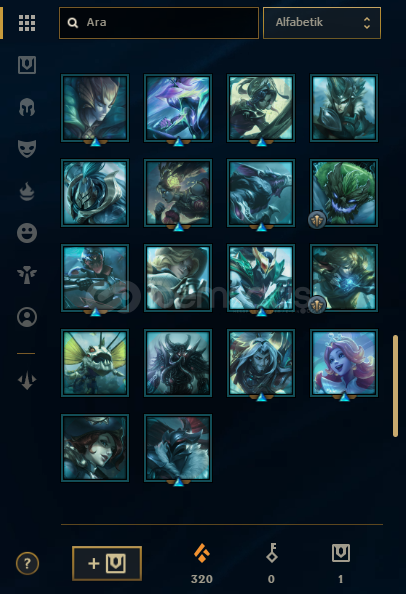Select the flame eternals filter icon
The height and width of the screenshot is (594, 406).
[27, 191]
